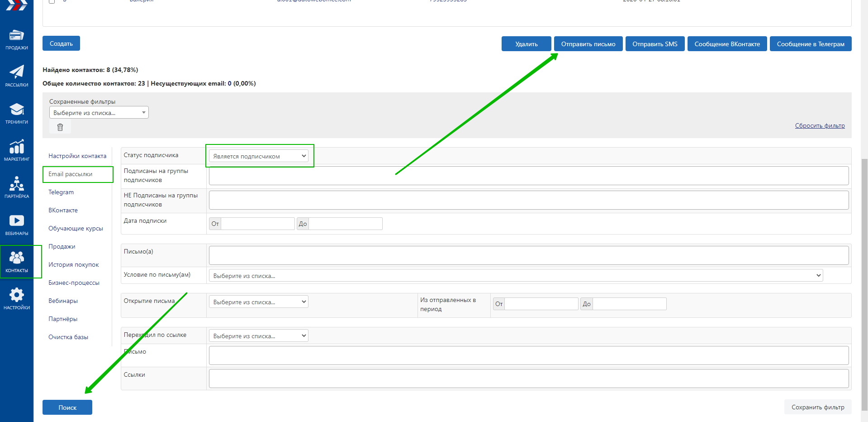Open the Вебинары play icon

coord(17,225)
